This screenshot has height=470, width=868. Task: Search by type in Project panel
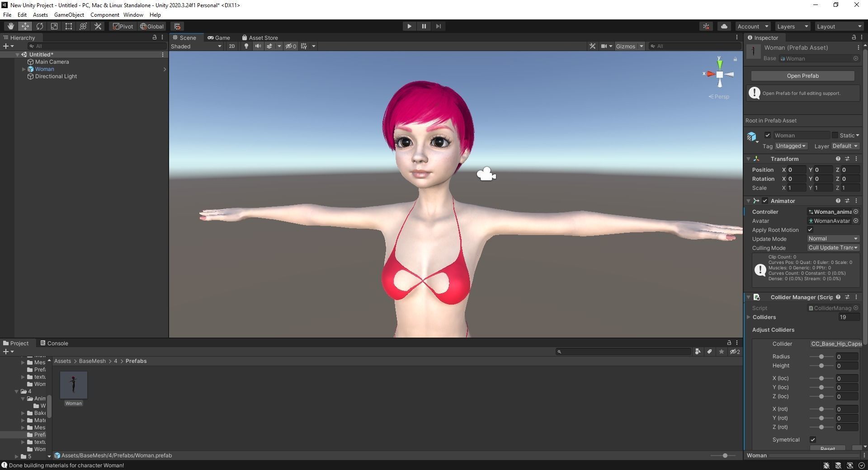click(x=698, y=352)
